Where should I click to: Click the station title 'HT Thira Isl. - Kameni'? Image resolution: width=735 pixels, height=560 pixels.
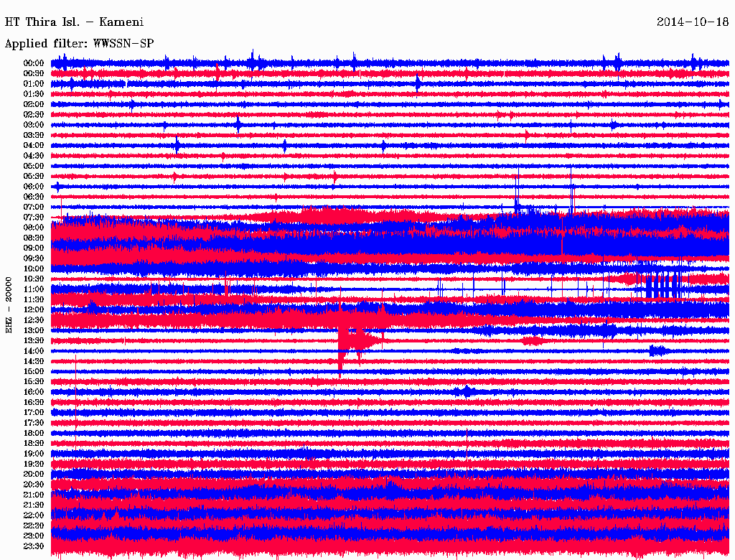coord(74,22)
